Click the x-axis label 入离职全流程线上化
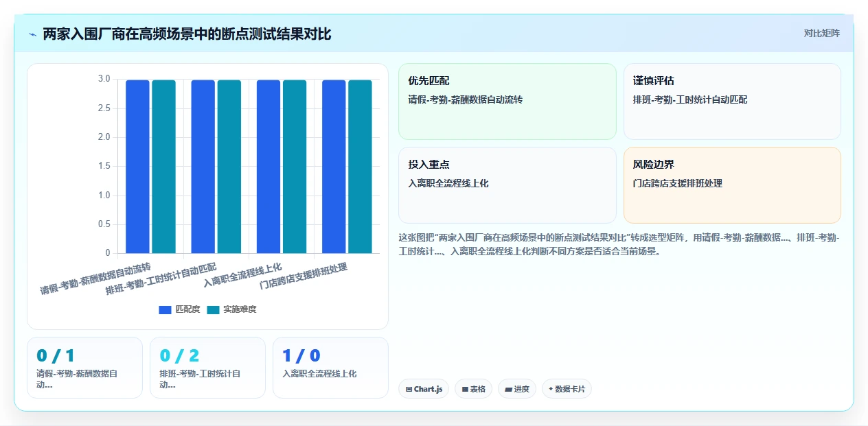This screenshot has width=868, height=426. tap(242, 274)
